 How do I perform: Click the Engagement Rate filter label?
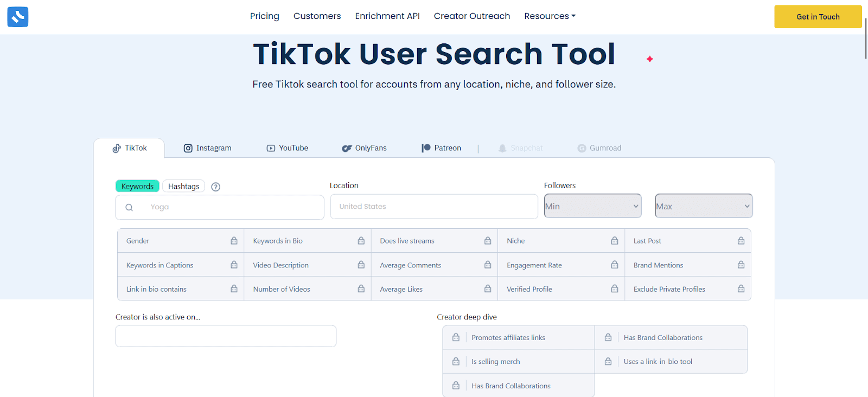point(534,265)
